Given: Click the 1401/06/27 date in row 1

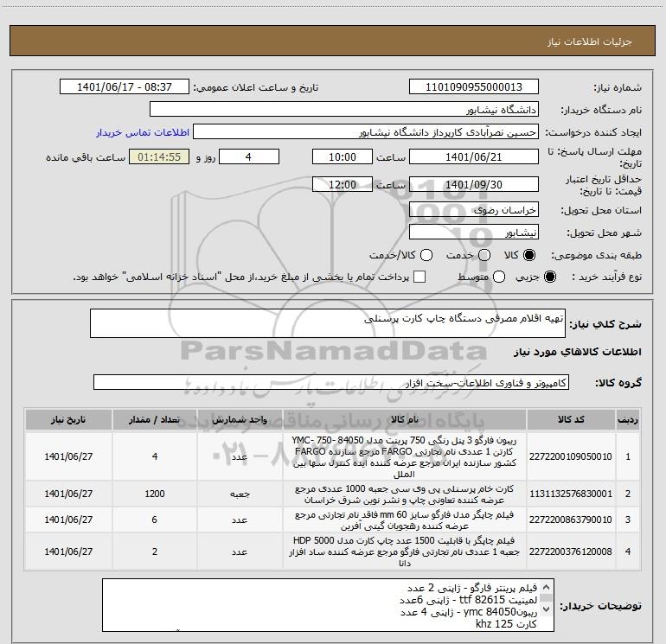Looking at the screenshot, I should tap(68, 456).
